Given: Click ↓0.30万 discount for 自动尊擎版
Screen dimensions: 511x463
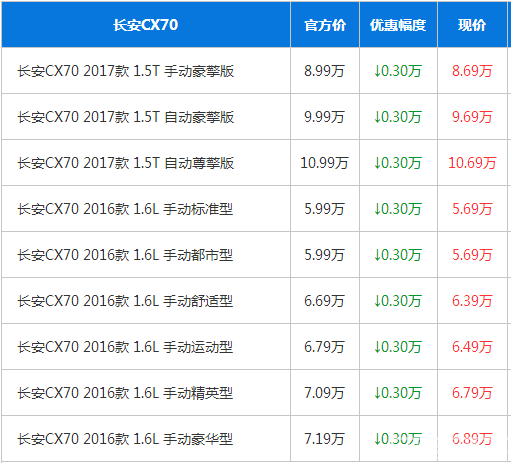Looking at the screenshot, I should (x=398, y=163).
